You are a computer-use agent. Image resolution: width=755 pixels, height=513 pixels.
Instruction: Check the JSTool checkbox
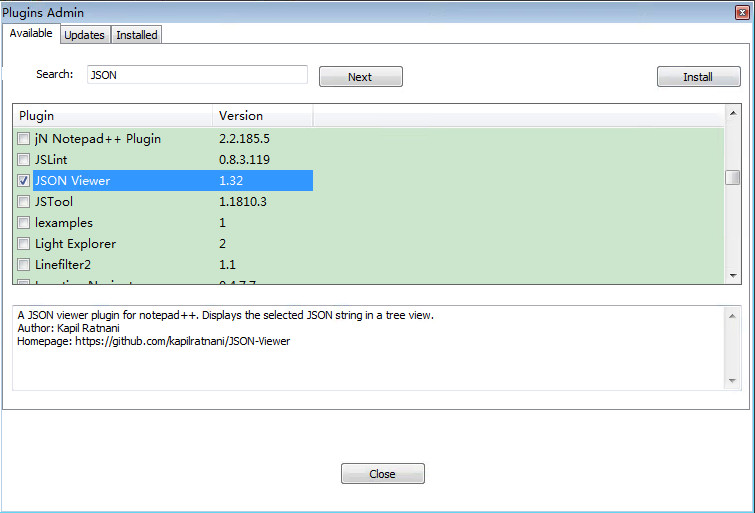click(x=23, y=201)
